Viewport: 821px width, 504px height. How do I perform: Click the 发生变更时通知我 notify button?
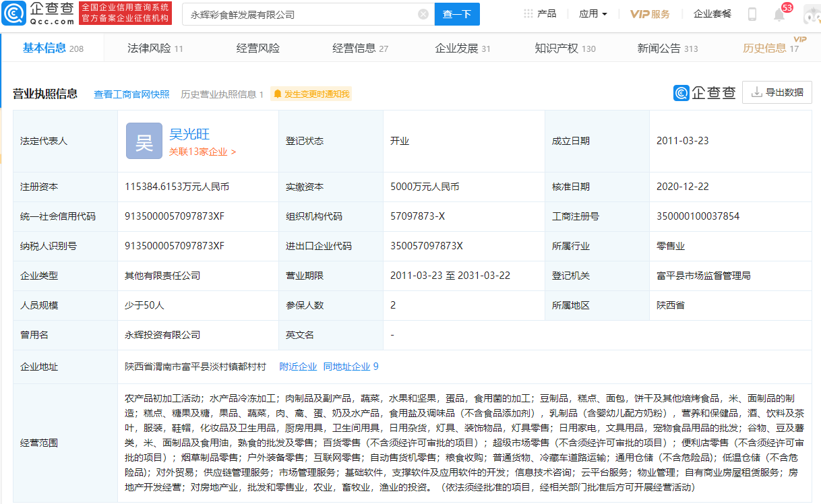pos(311,94)
